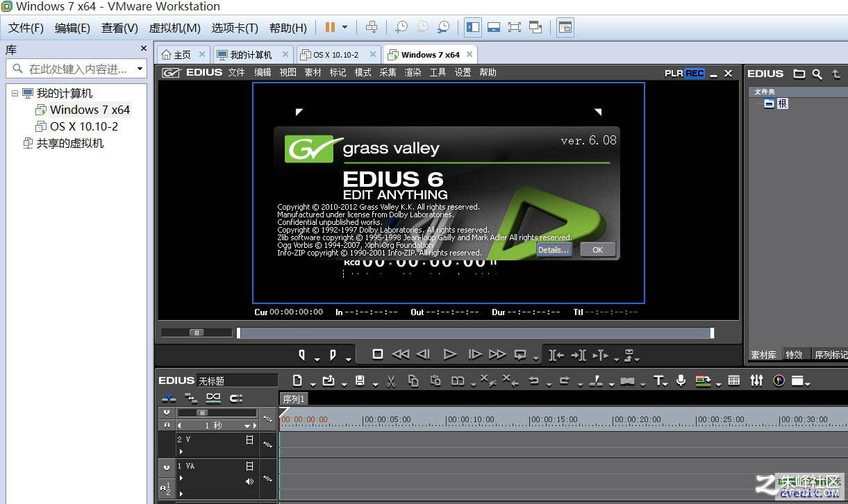Step forward one frame in the player
The width and height of the screenshot is (848, 504).
click(475, 354)
